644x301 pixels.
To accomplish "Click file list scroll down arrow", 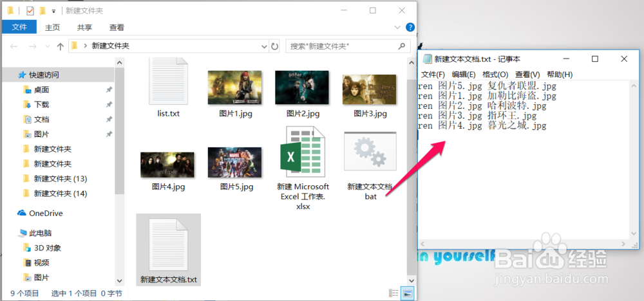I will [x=411, y=280].
